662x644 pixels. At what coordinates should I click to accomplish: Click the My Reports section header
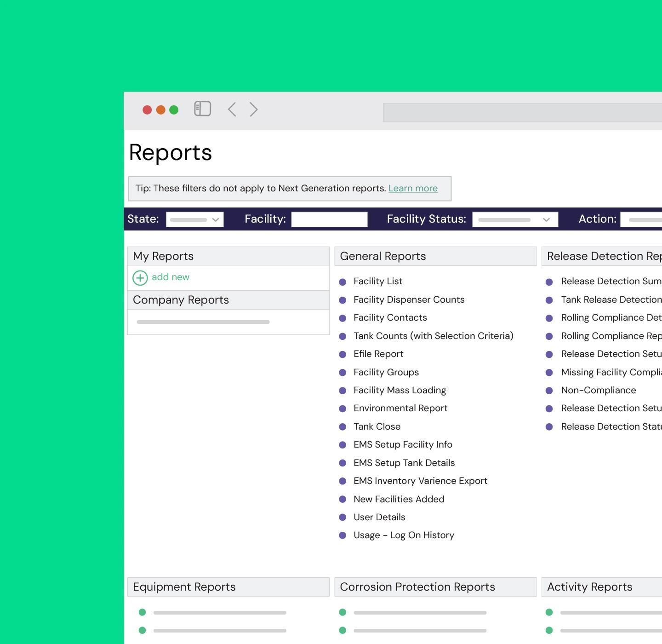coord(228,256)
